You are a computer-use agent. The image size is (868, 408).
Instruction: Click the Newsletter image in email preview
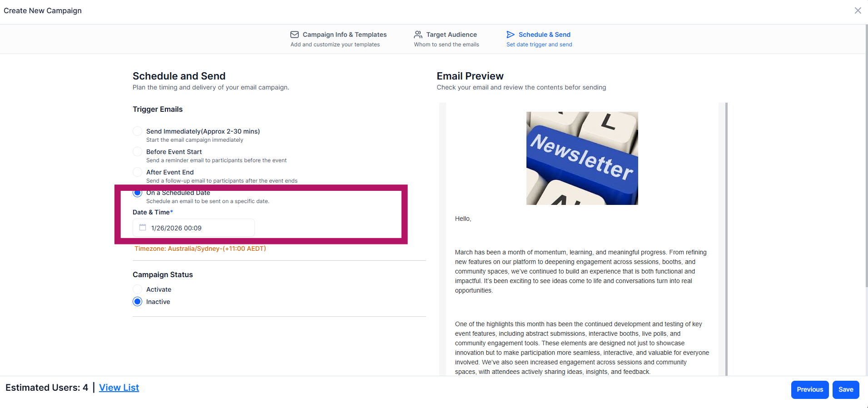coord(582,158)
